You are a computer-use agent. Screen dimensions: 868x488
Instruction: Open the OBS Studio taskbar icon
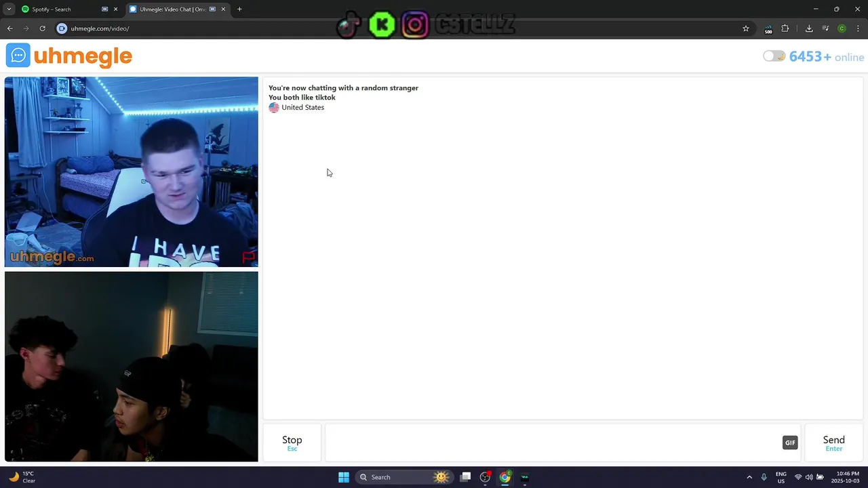485,477
